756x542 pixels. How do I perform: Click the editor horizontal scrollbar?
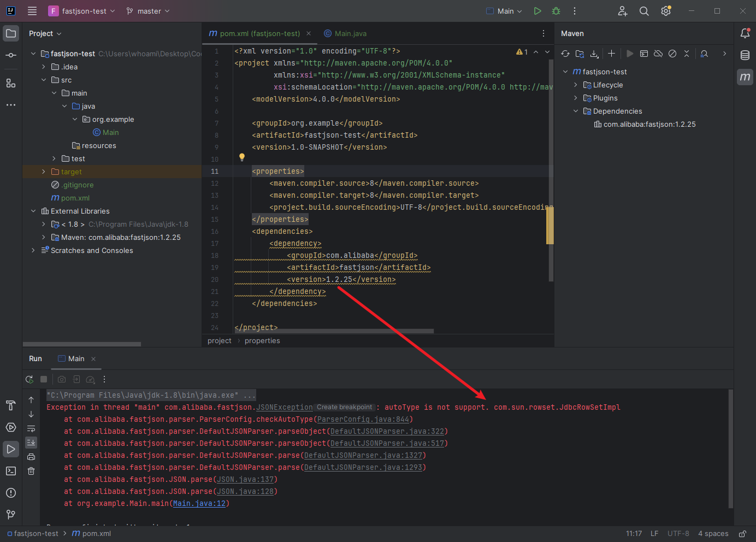click(x=333, y=331)
